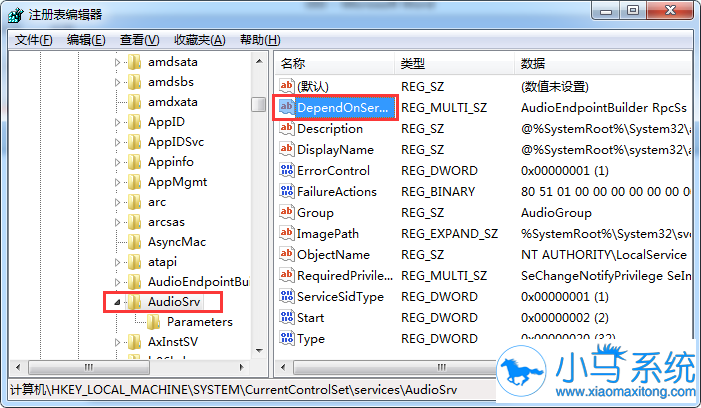Click the binary icon of ErrorControl
This screenshot has height=408, width=701.
coord(287,170)
